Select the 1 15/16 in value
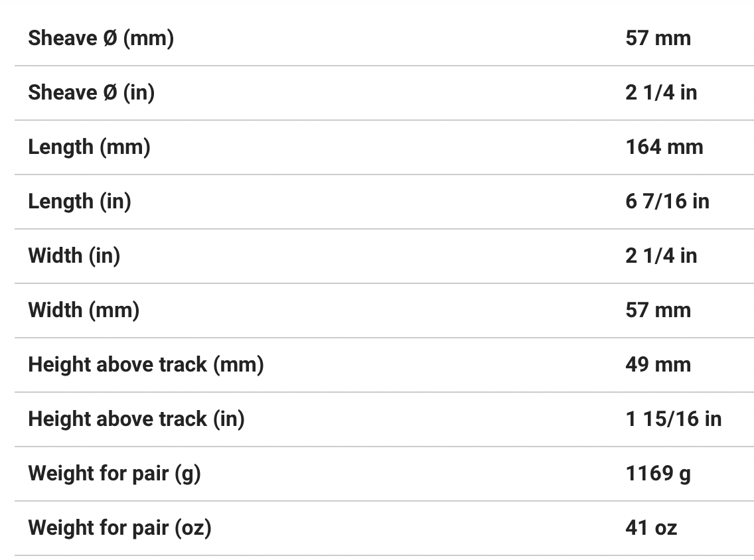The width and height of the screenshot is (754, 560). click(x=673, y=419)
